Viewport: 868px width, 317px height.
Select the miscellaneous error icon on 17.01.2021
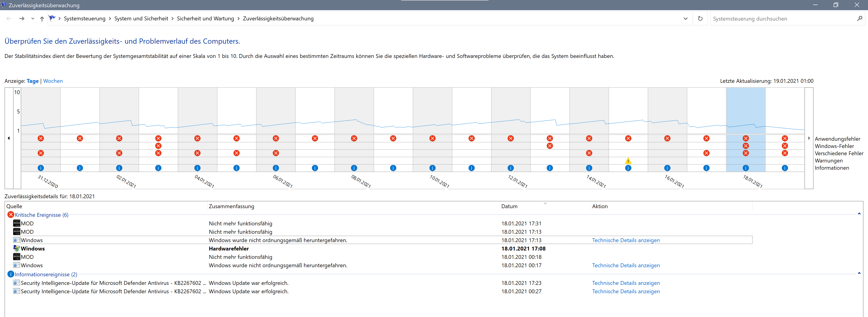click(706, 153)
